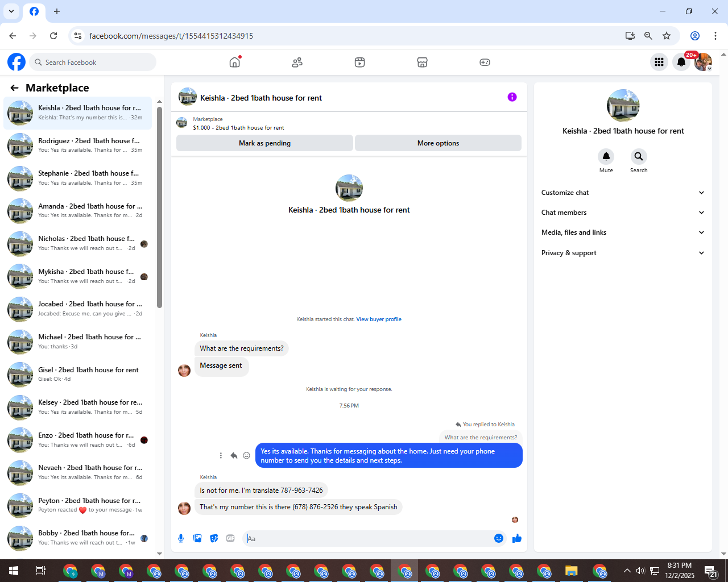
Task: Open Stephanie conversation in the list
Action: (x=77, y=178)
